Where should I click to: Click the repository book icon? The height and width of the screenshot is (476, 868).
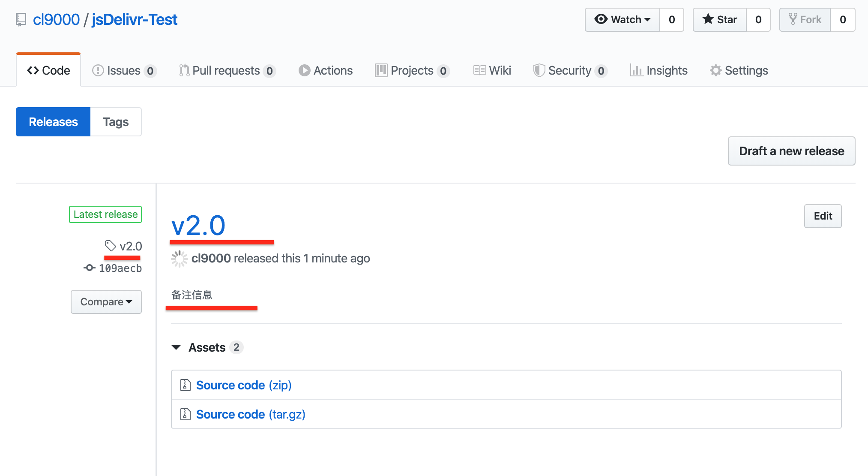[21, 20]
